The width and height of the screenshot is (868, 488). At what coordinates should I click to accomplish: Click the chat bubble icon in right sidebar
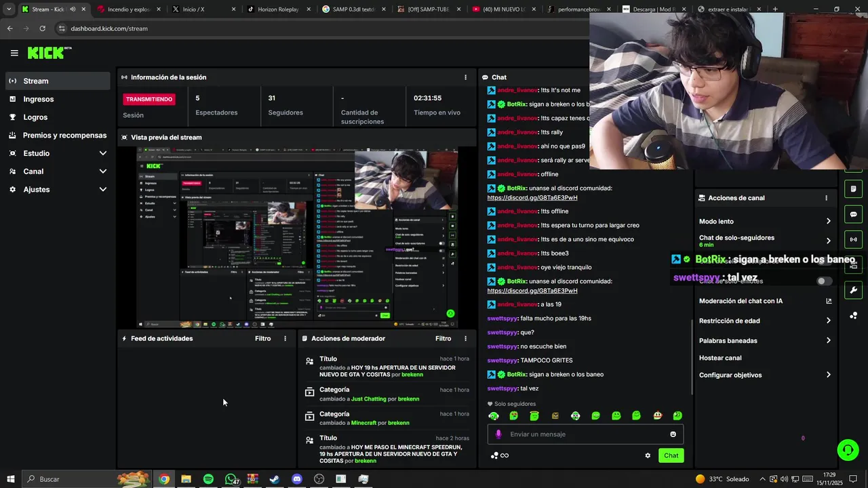point(853,214)
